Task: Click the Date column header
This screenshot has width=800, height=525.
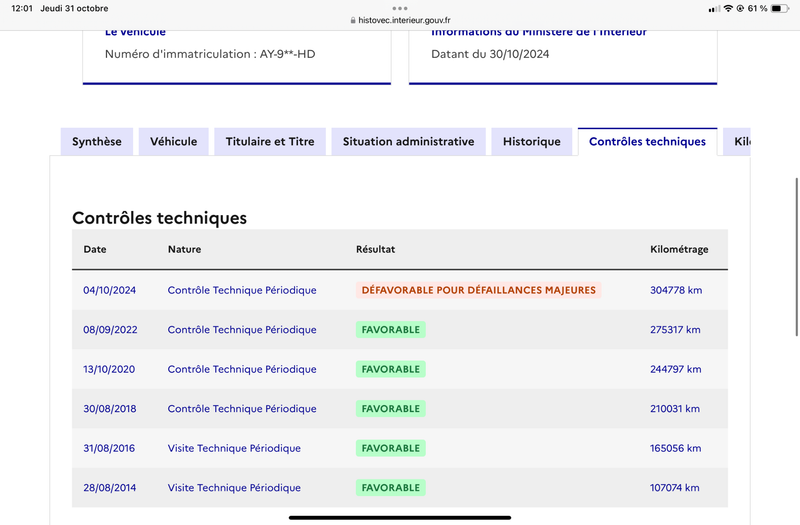Action: 95,249
